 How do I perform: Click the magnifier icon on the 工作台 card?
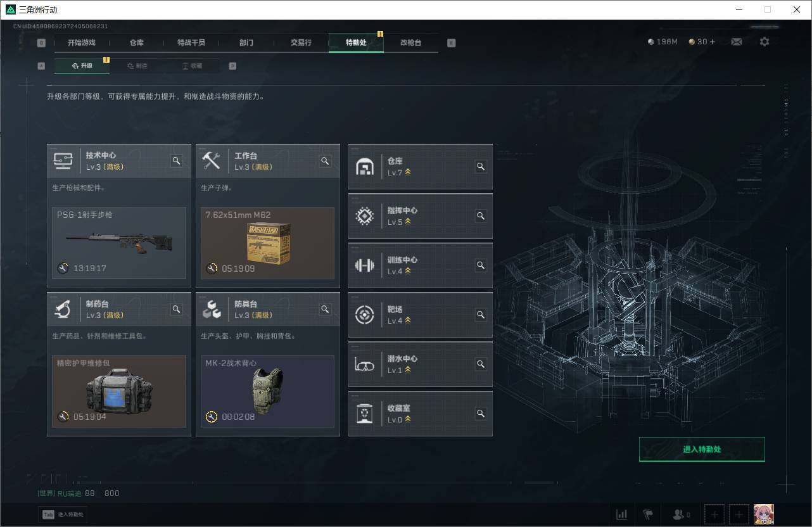[x=325, y=161]
